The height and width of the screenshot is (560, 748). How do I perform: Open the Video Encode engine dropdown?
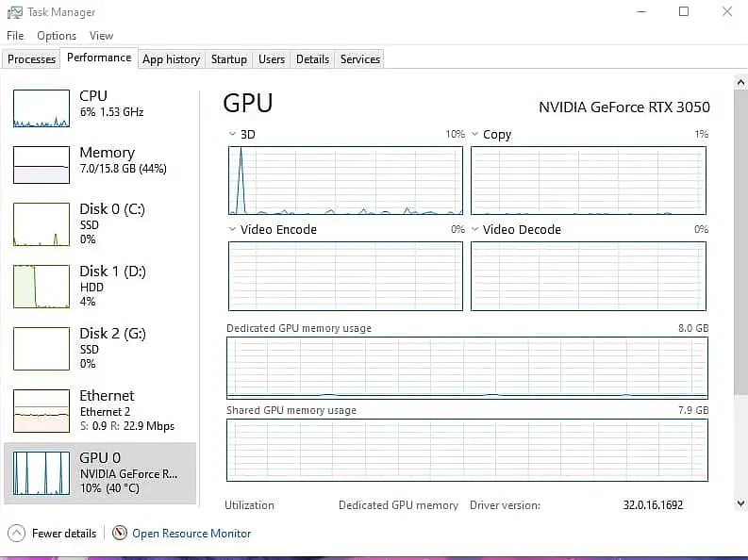[232, 229]
